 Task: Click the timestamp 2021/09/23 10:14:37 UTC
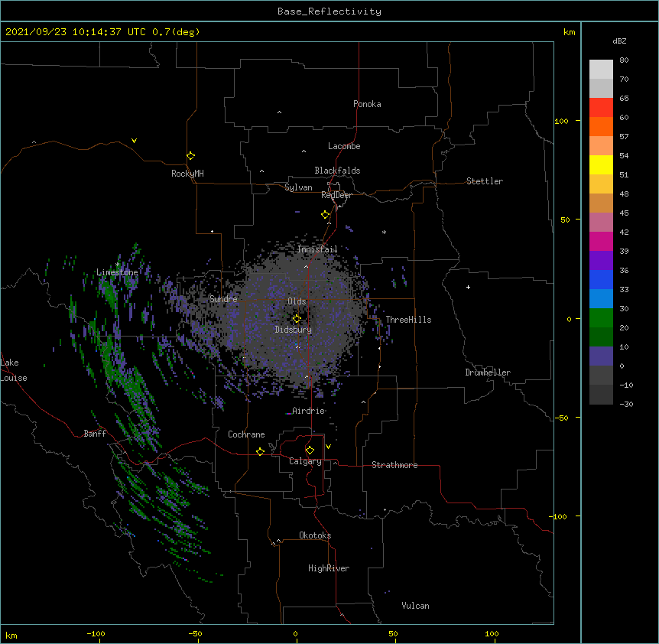pos(76,32)
